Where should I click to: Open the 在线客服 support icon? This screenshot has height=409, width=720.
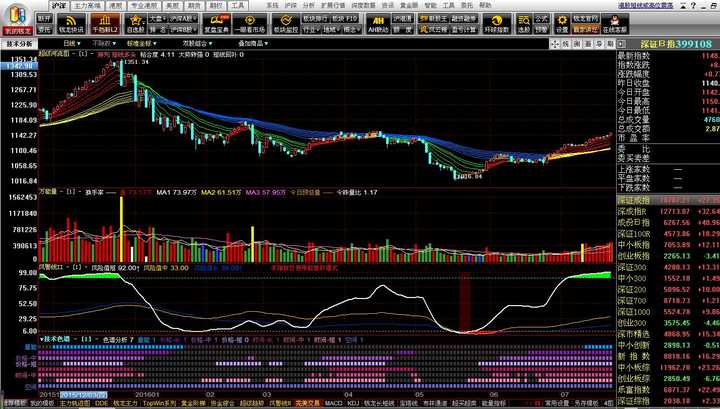pyautogui.click(x=614, y=23)
